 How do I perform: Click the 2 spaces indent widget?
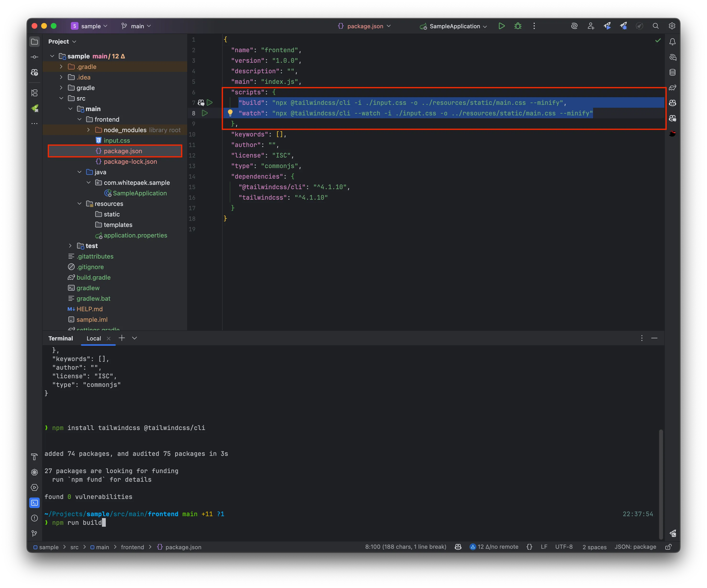(x=595, y=547)
